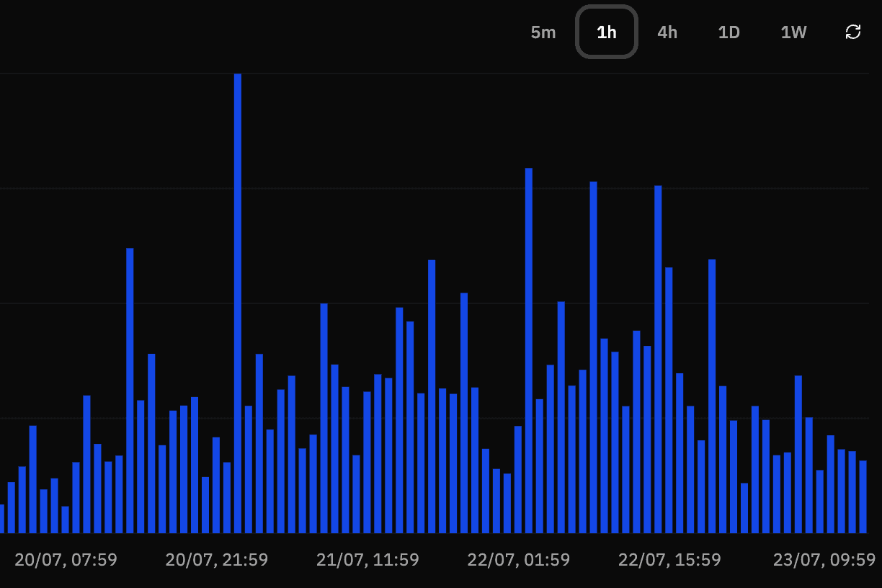
Task: Select the 1h interval button
Action: point(607,32)
